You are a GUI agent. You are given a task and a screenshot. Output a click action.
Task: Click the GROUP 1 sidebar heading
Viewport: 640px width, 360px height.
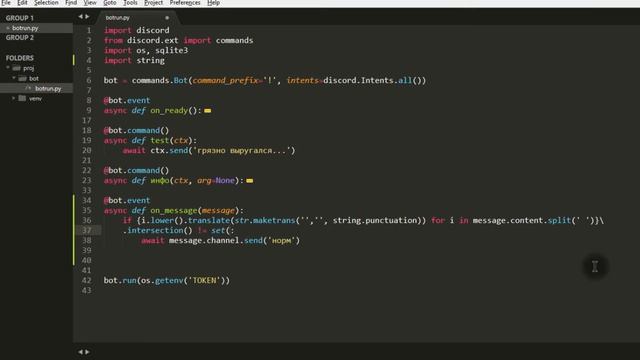(x=20, y=18)
